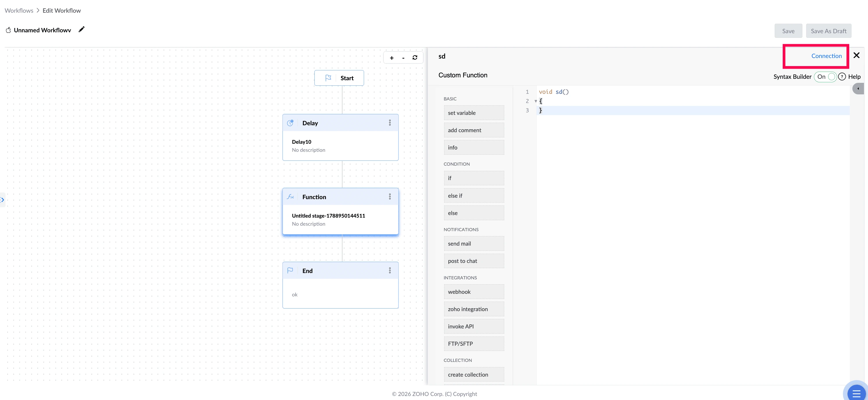Click the Function node f(x) icon
868x400 pixels.
pos(290,197)
